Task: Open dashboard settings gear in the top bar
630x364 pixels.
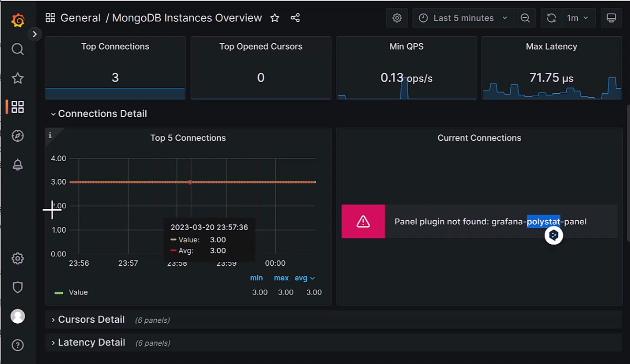Action: [397, 18]
